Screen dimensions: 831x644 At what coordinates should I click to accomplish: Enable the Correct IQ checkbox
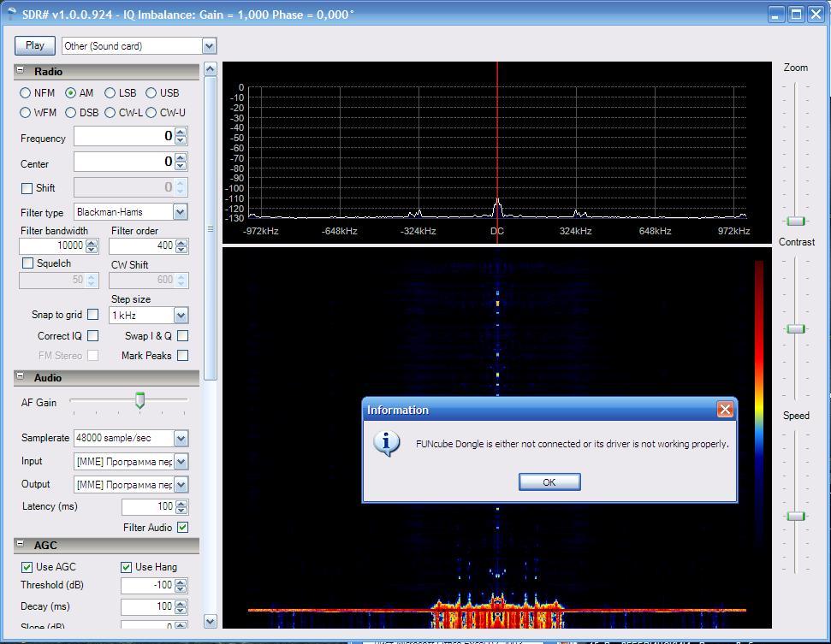pos(92,336)
